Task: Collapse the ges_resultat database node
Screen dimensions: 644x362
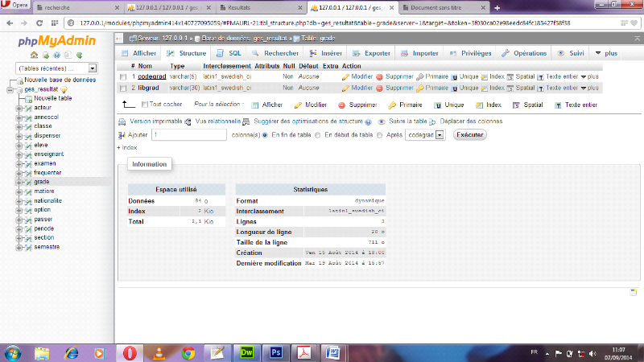Action: (10, 90)
